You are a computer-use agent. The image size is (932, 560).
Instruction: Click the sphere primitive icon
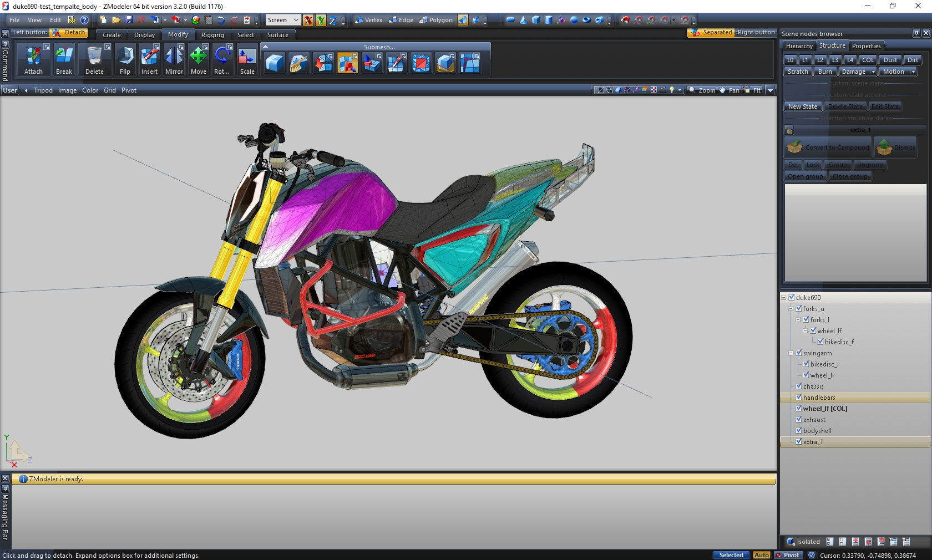pos(574,20)
